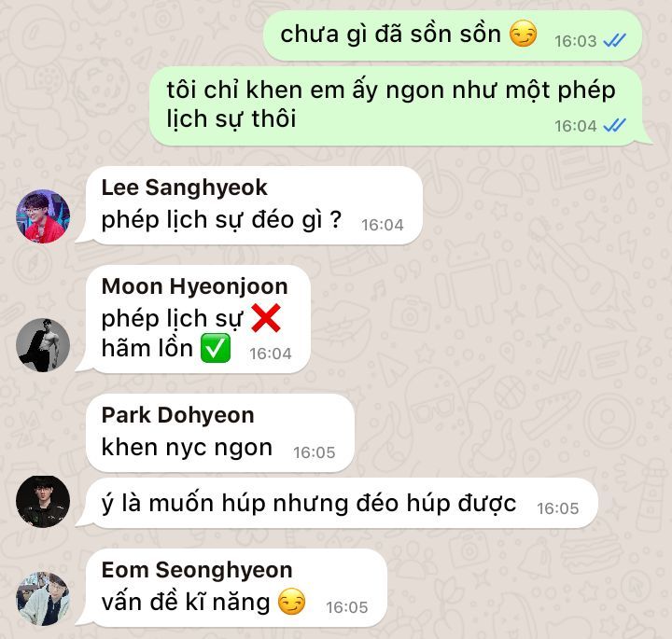Select the message "chưa gì đã sồn sồn"
The height and width of the screenshot is (639, 672).
coord(453,35)
